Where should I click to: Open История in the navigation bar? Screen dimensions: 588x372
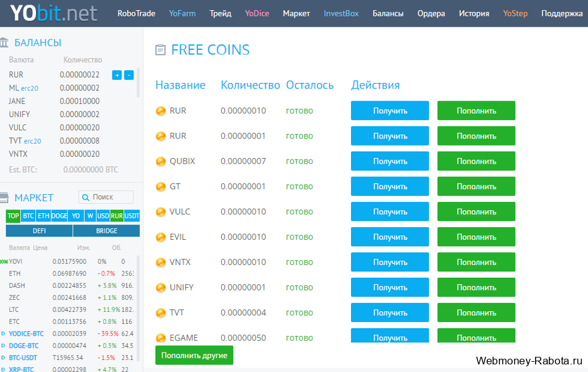click(474, 13)
